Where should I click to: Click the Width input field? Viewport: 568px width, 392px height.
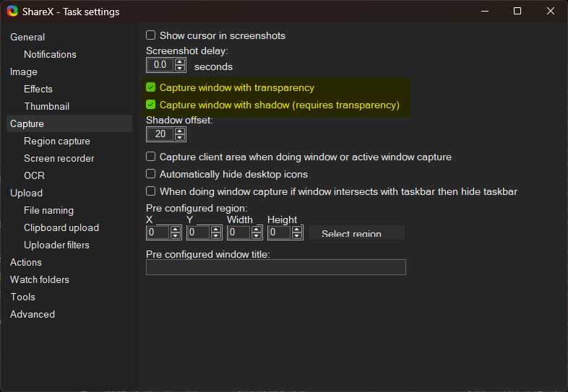tap(240, 232)
